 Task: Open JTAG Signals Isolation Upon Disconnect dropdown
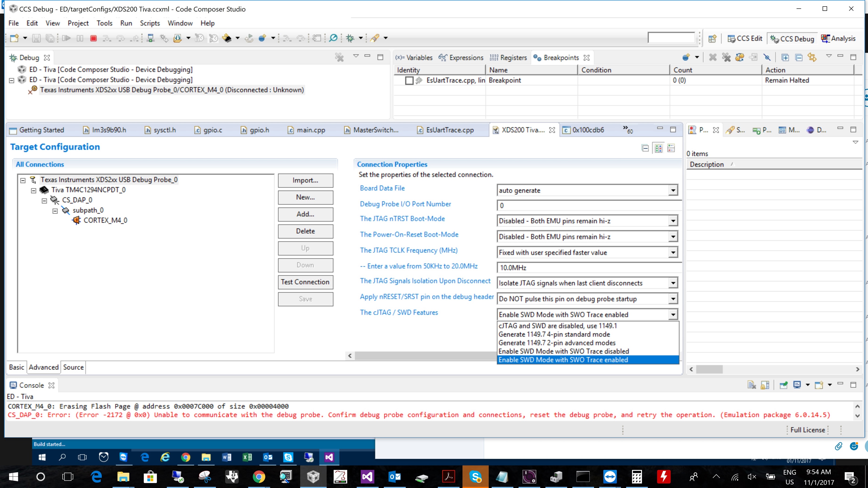coord(673,283)
